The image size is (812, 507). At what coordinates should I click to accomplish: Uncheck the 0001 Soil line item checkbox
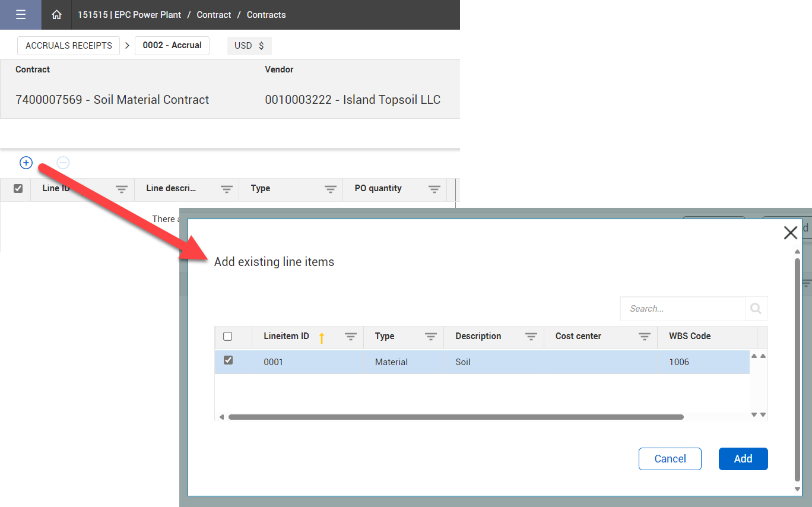tap(228, 360)
